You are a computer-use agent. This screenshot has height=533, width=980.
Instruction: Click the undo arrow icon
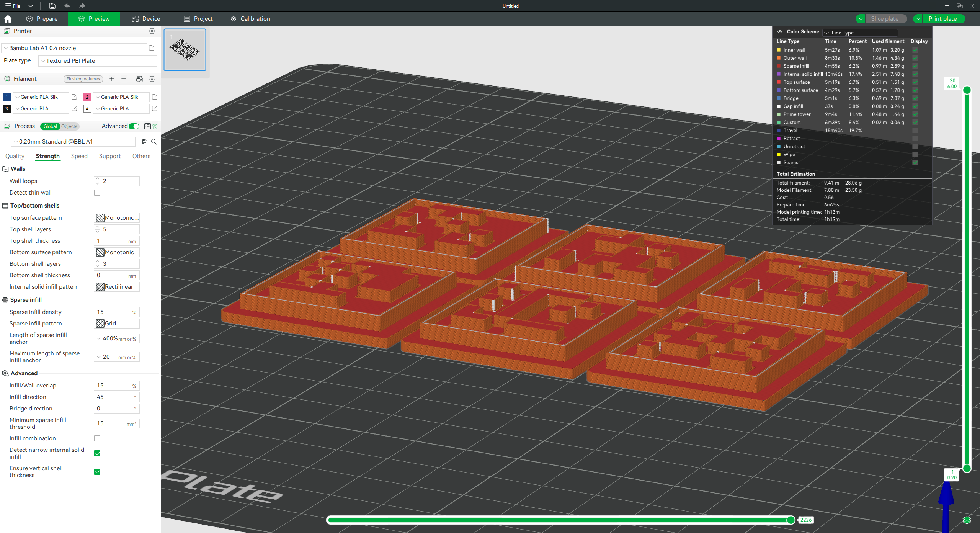[x=67, y=6]
